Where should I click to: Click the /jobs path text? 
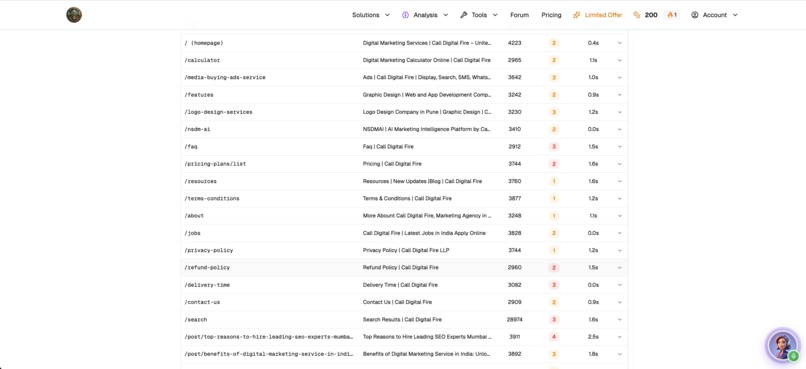192,233
